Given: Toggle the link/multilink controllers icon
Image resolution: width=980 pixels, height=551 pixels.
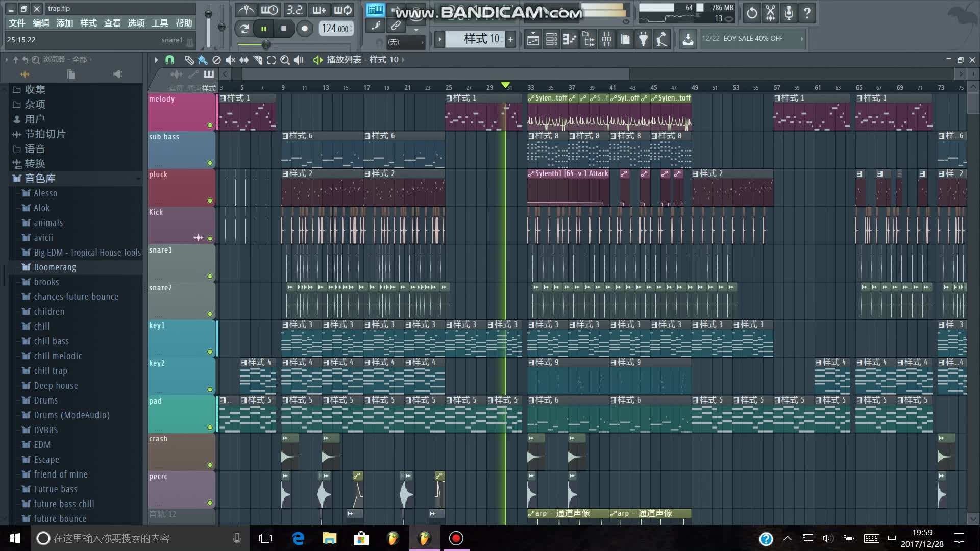Looking at the screenshot, I should 396,26.
